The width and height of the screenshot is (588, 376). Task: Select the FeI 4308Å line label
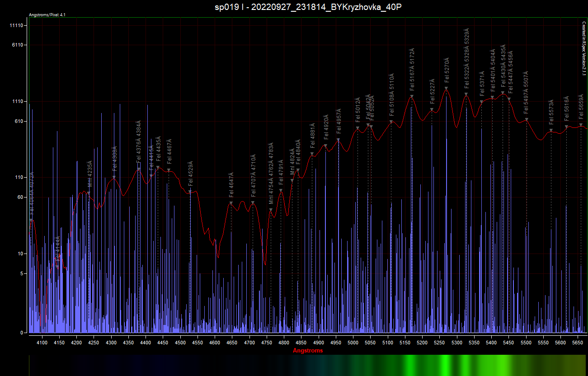115,158
